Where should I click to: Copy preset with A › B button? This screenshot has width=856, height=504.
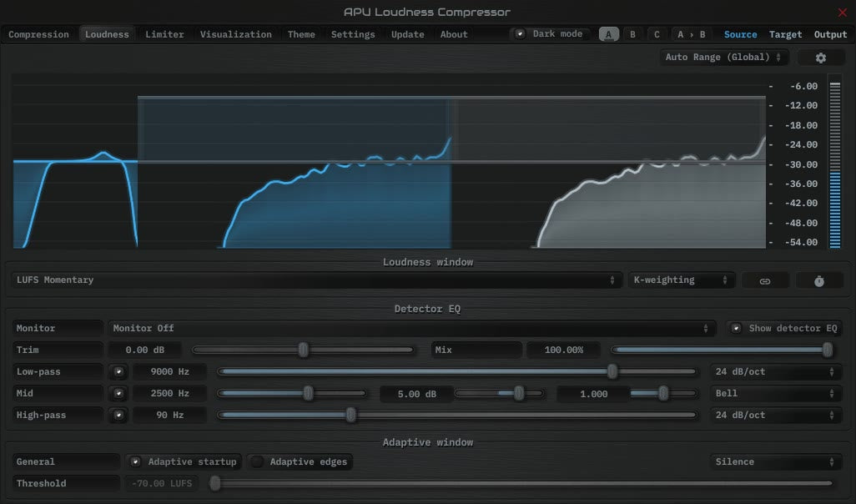[x=691, y=34]
